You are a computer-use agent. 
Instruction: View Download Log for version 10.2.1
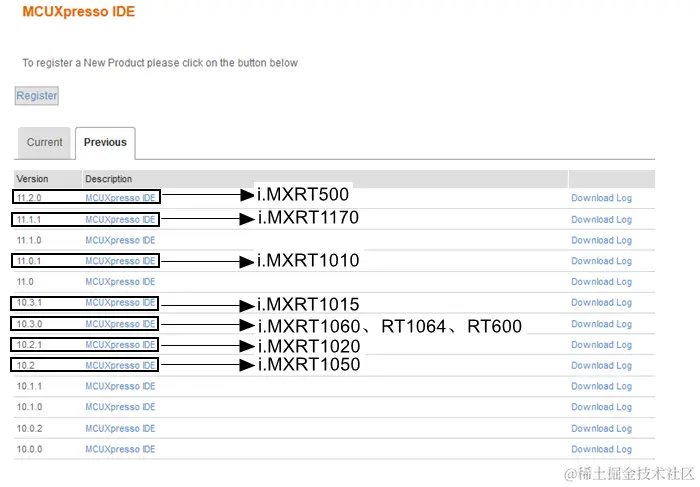tap(601, 345)
